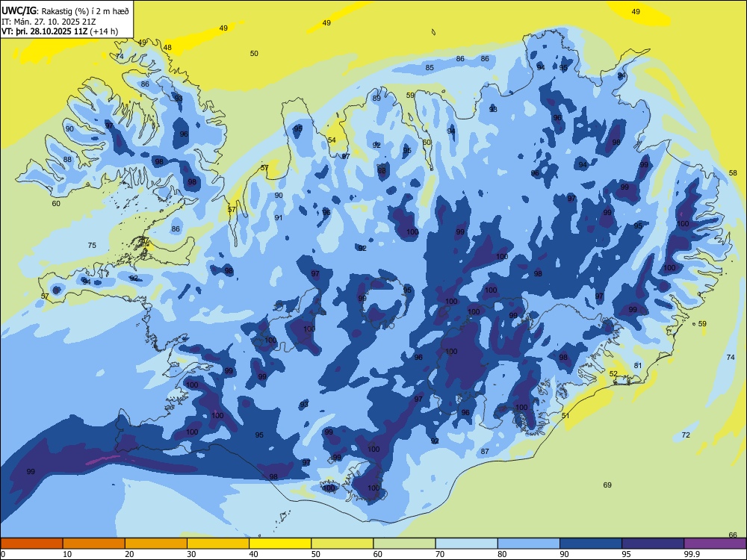Click the 'IT: Mán. 27. 10. 2025 21Z' line
Screen dimensions: 747x560
(x=49, y=22)
